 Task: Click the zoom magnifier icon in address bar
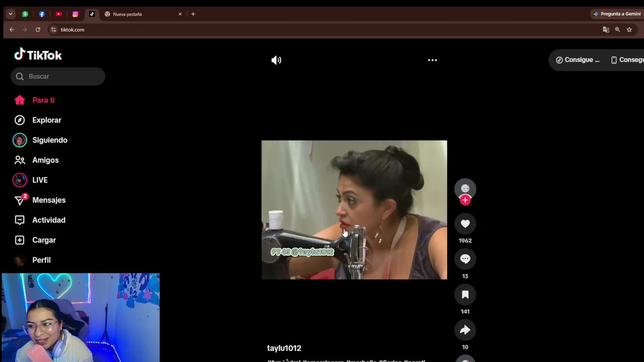coord(617,30)
